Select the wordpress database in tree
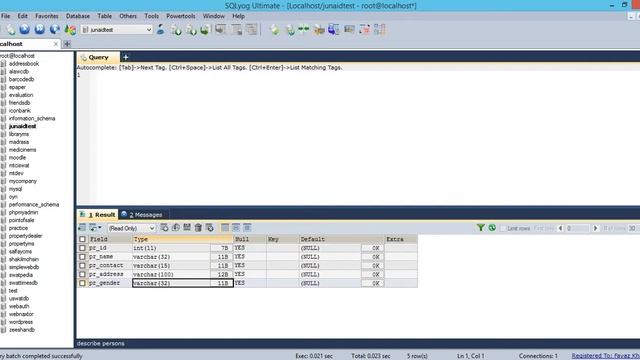 21,322
